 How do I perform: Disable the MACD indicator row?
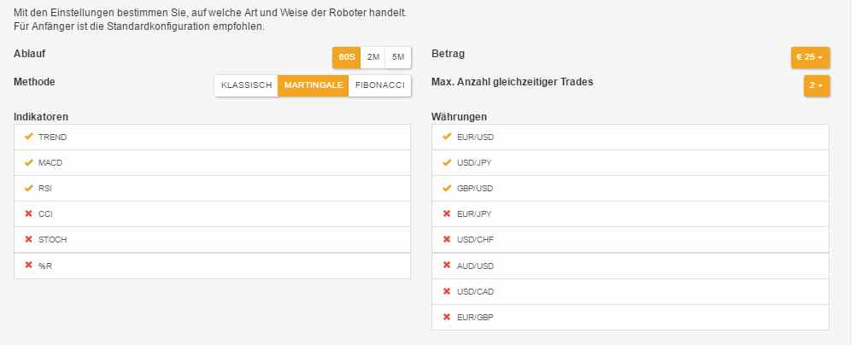point(212,163)
